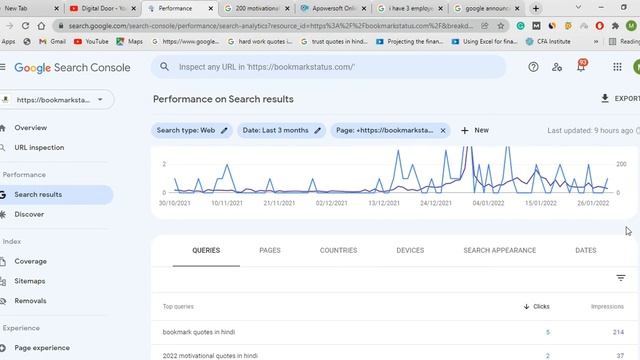Open Page experience in the sidebar
The image size is (640, 360).
point(42,348)
